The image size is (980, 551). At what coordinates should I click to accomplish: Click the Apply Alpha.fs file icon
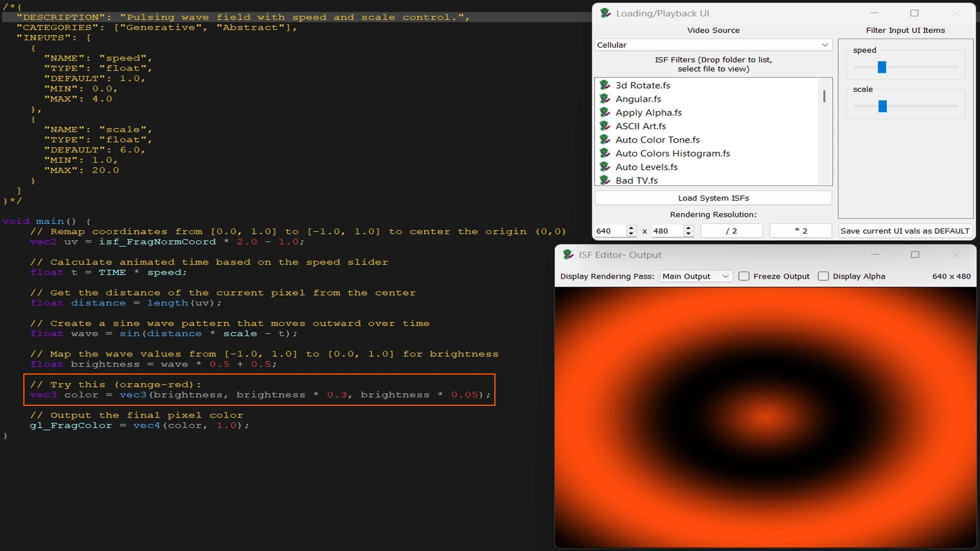[x=605, y=112]
